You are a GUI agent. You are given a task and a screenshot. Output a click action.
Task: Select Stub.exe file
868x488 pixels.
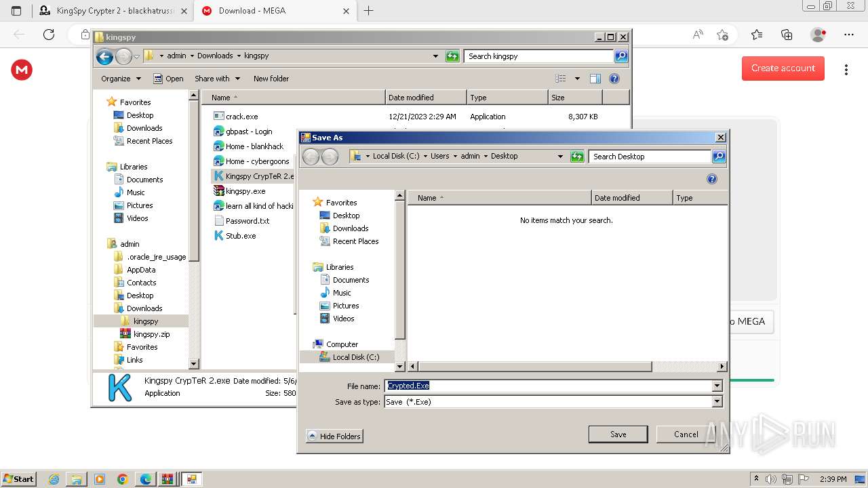tap(235, 236)
